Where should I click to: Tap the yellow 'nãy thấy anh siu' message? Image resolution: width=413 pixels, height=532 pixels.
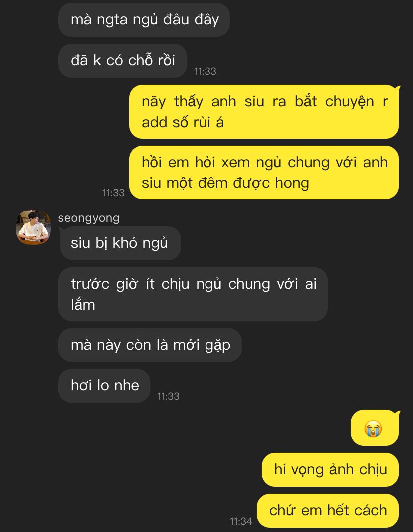point(264,112)
